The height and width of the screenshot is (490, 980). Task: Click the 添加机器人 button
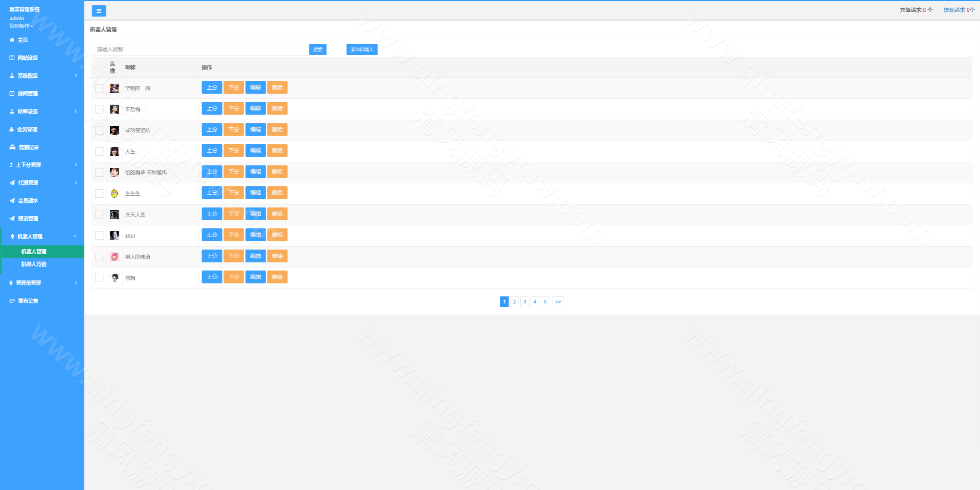coord(362,49)
